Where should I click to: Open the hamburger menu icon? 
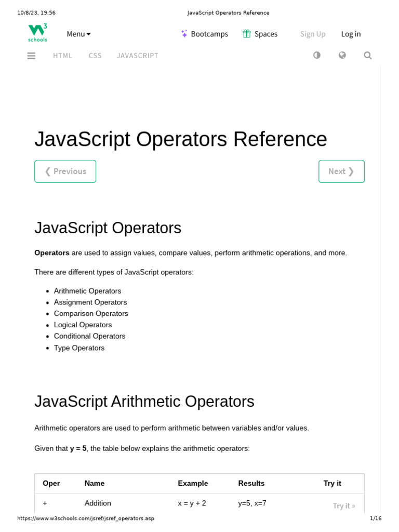click(x=31, y=56)
